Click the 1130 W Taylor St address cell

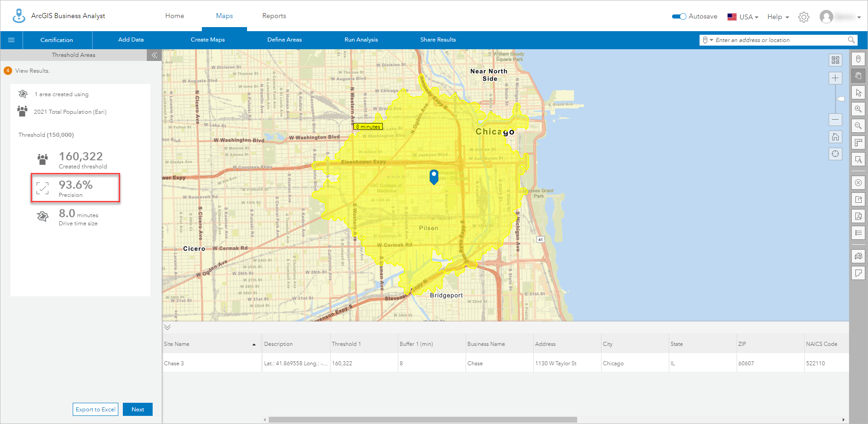[567, 363]
